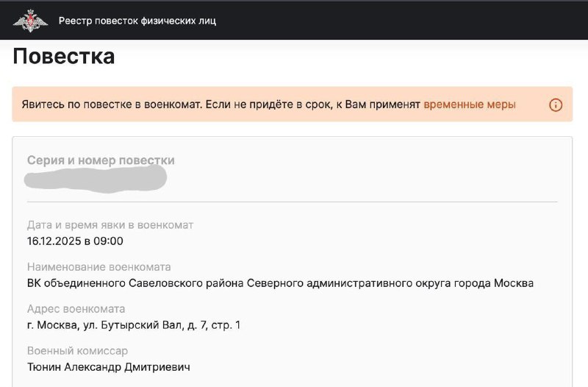This screenshot has width=588, height=387.
Task: Click the Ministry of Defense emblem icon
Action: (30, 21)
